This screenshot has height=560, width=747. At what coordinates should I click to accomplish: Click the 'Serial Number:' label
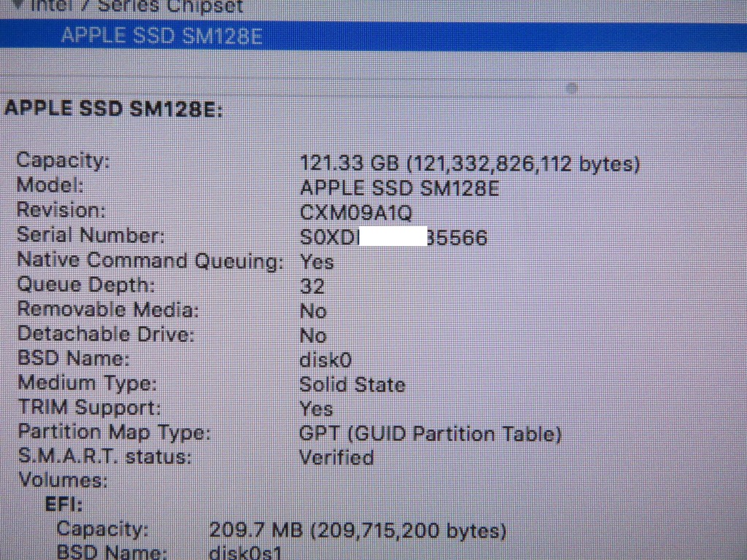(90, 234)
